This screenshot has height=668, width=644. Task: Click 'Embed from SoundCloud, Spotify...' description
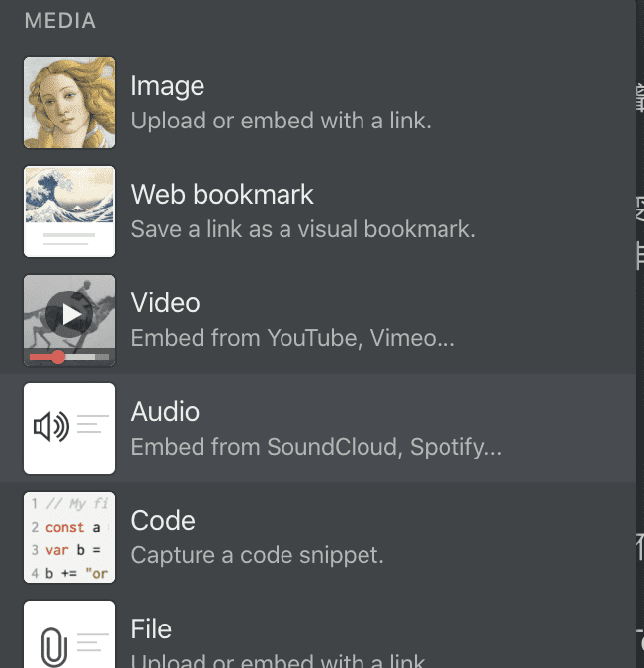316,447
